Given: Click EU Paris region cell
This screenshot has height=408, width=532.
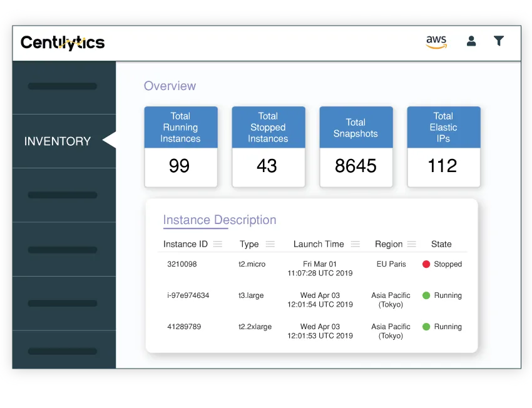Looking at the screenshot, I should [391, 264].
